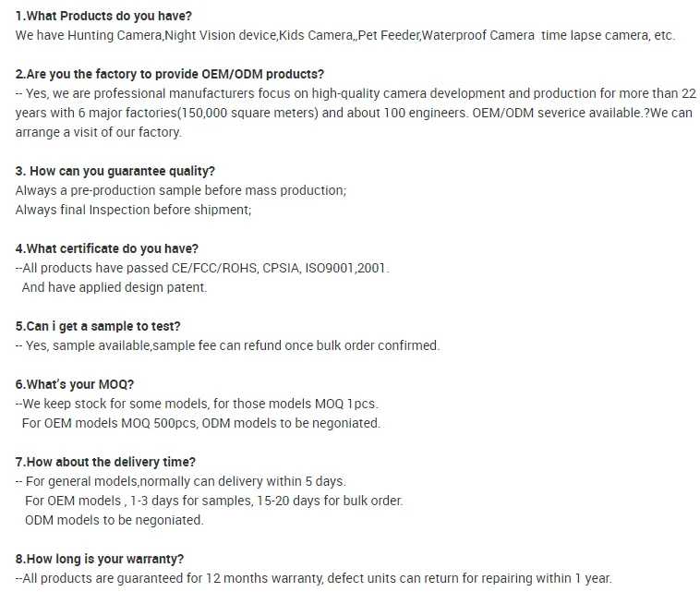Image resolution: width=700 pixels, height=592 pixels.
Task: Click the "How about the delivery time?" heading
Action: tap(105, 462)
